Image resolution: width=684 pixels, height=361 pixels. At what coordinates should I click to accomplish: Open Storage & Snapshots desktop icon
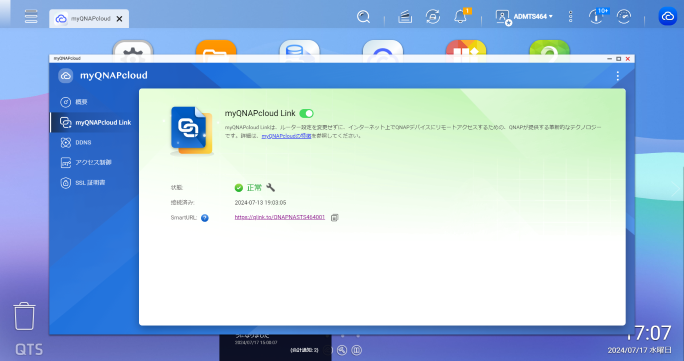tap(299, 48)
